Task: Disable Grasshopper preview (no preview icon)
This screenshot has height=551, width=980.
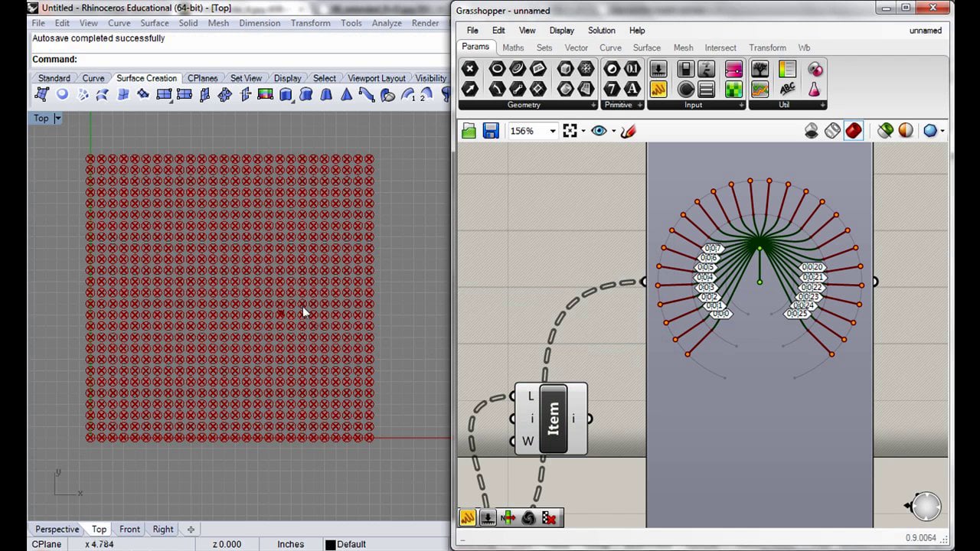Action: click(x=812, y=131)
